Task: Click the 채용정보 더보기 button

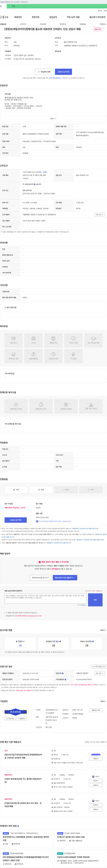Action: click(96, 710)
